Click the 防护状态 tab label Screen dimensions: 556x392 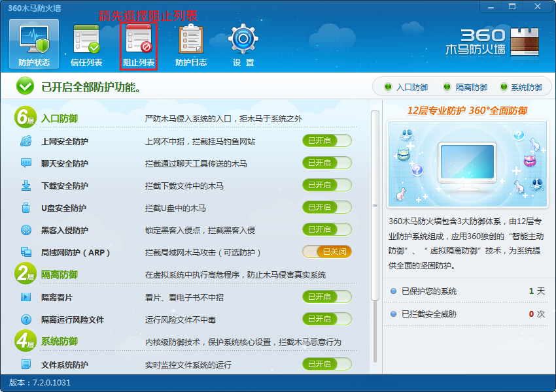[x=34, y=63]
